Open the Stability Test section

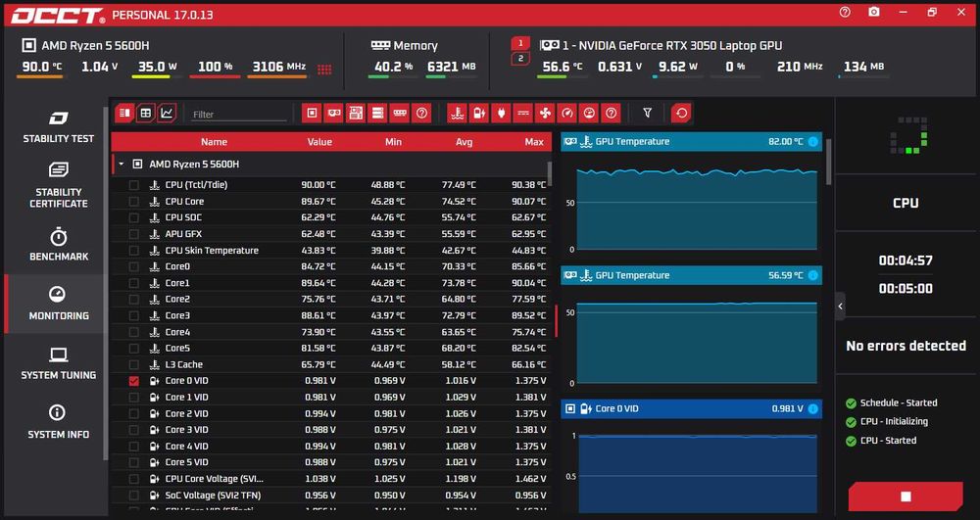point(58,126)
